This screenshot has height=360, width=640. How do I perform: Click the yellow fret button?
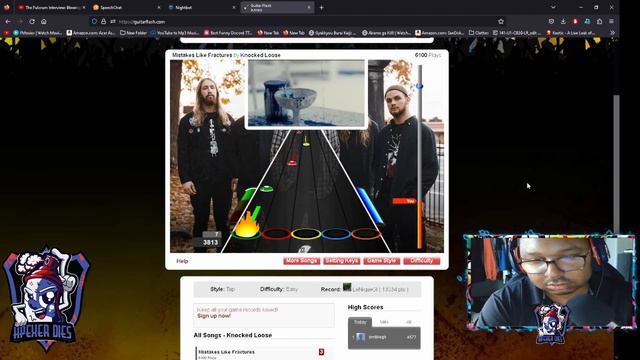coord(306,234)
